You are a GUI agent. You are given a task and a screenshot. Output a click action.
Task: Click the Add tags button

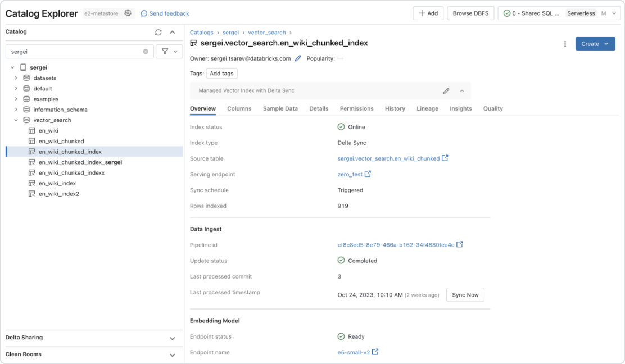221,74
